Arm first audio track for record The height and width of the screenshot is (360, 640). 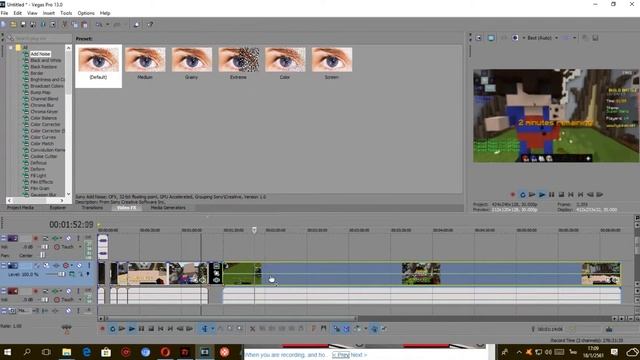coord(36,238)
